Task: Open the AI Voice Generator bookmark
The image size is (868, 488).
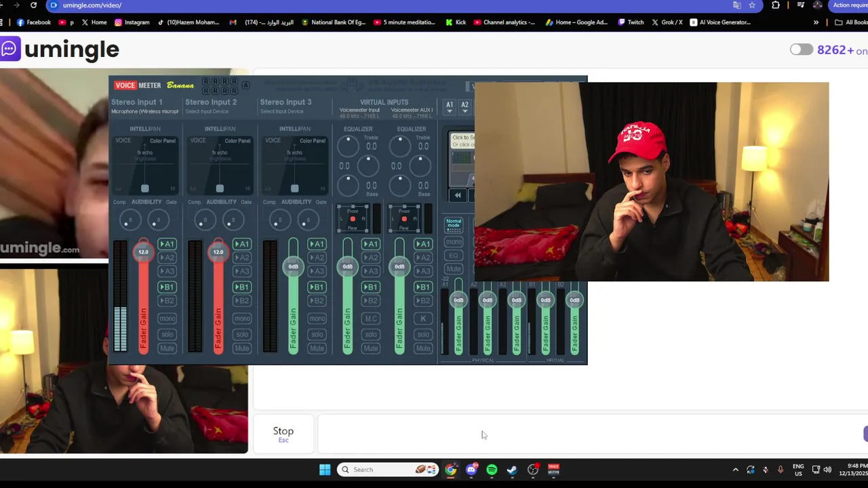Action: click(720, 22)
